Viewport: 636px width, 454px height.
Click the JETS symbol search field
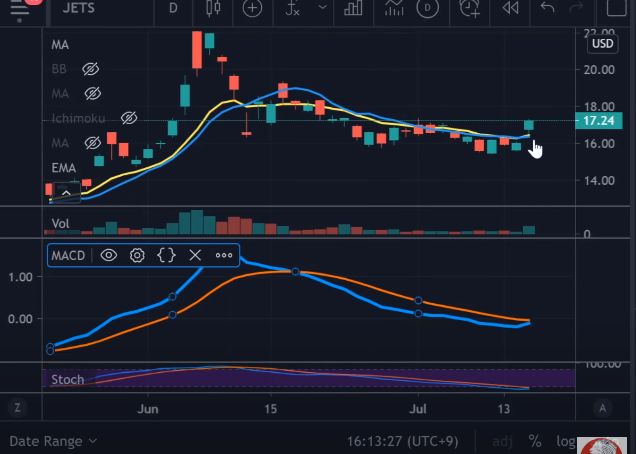pyautogui.click(x=78, y=8)
